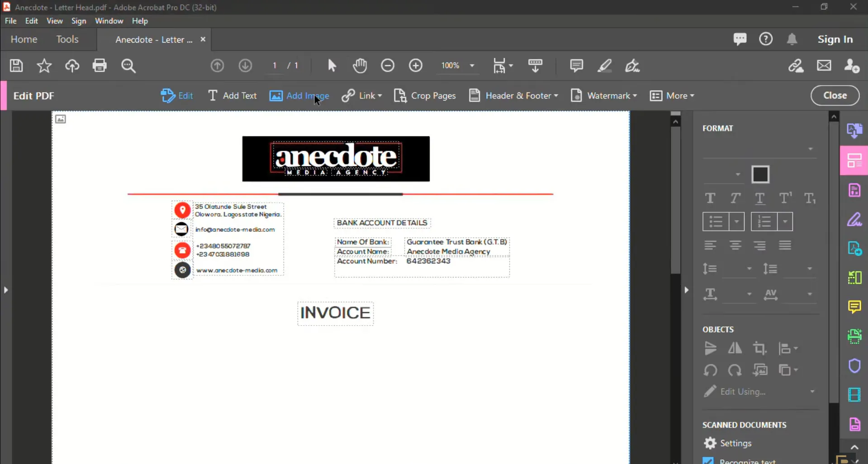Share a link to this file
This screenshot has height=464, width=868.
796,66
